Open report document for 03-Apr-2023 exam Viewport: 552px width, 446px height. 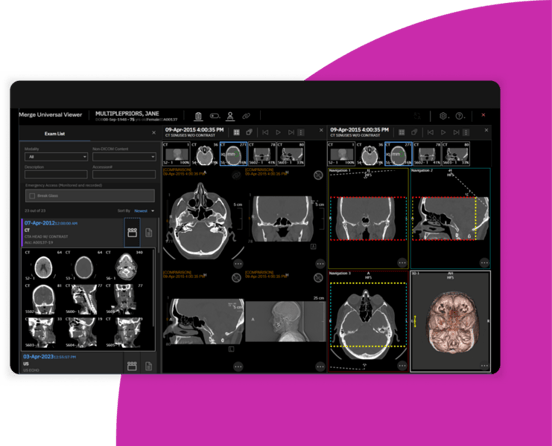(x=149, y=366)
